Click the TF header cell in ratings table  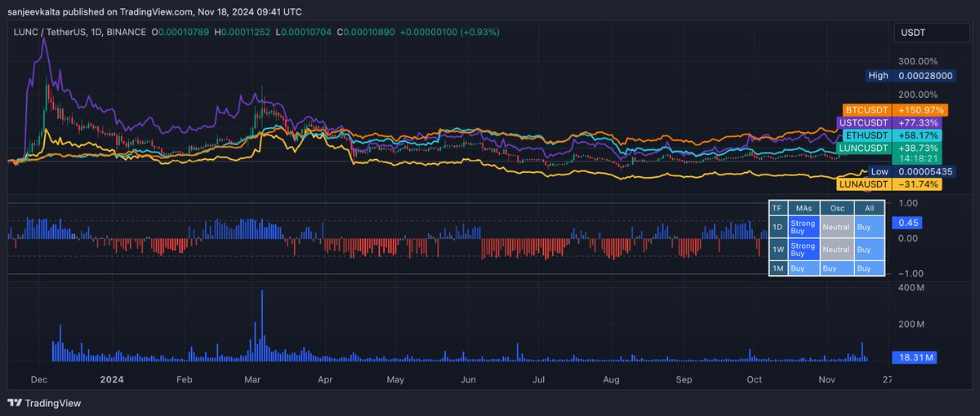pos(779,209)
